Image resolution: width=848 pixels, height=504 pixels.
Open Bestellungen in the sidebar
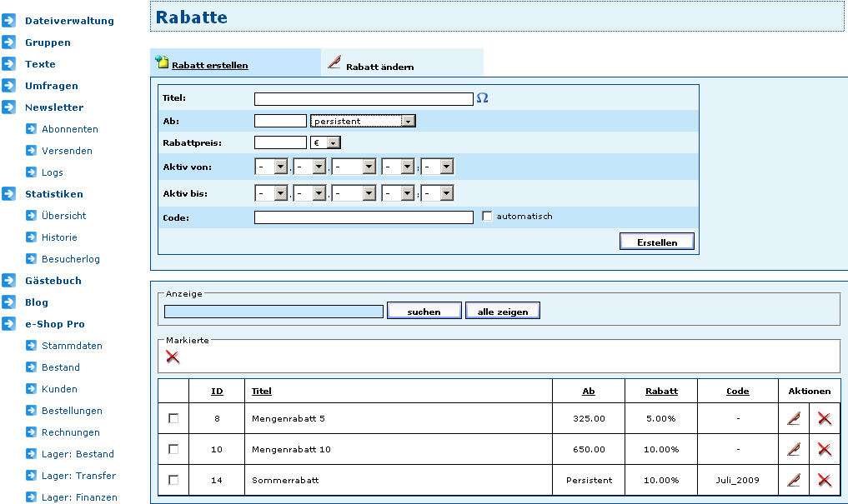(x=72, y=411)
